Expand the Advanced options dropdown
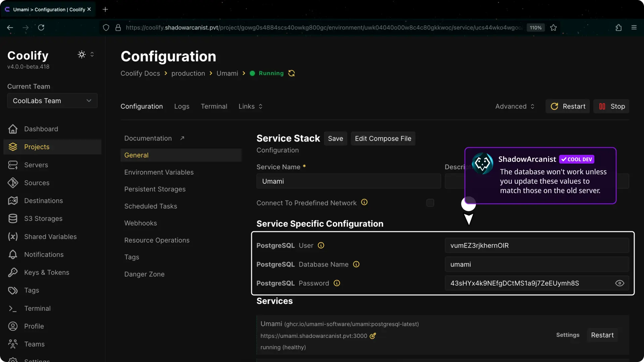The height and width of the screenshot is (362, 644). click(515, 106)
